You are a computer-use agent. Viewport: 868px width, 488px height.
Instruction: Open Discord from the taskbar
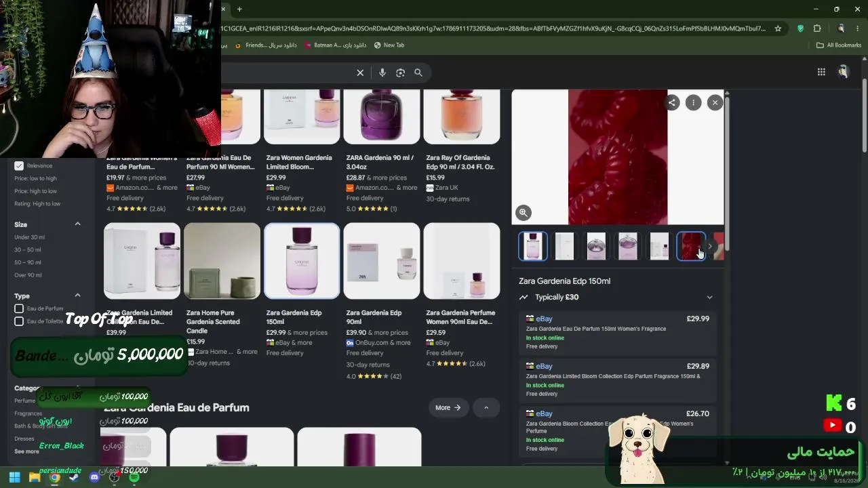[94, 477]
